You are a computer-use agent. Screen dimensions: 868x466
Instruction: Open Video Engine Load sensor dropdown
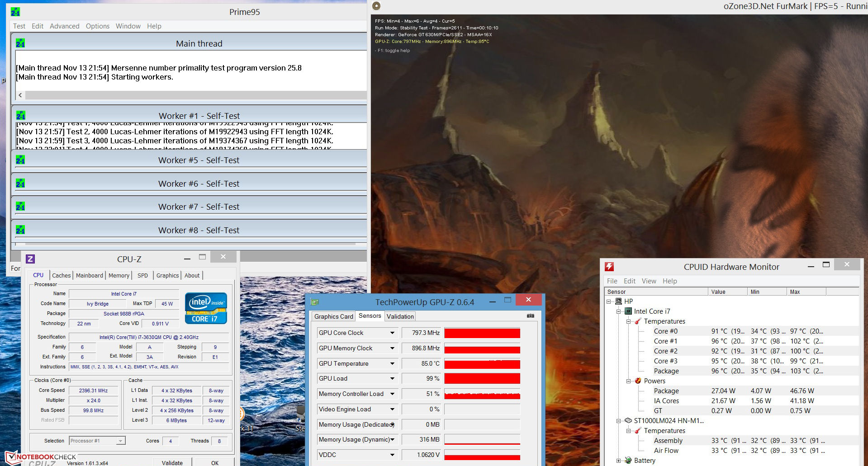click(392, 410)
